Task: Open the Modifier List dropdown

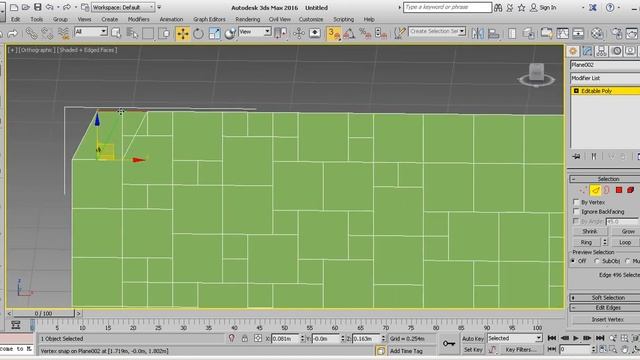Action: click(605, 78)
